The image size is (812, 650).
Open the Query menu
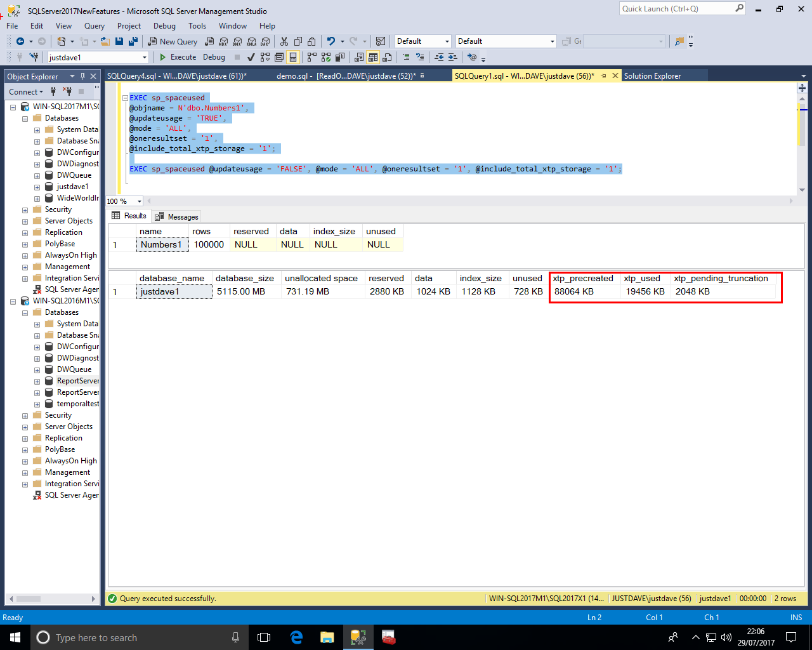point(94,26)
